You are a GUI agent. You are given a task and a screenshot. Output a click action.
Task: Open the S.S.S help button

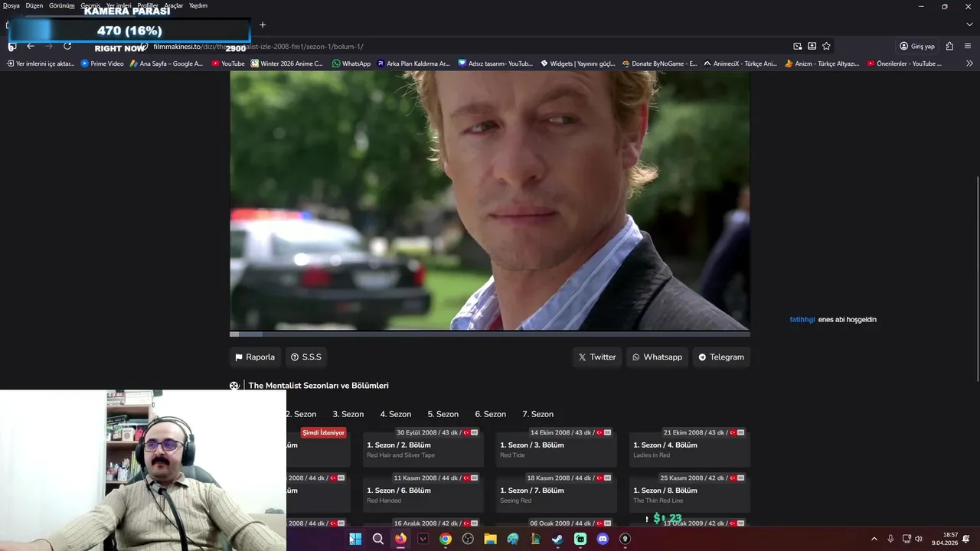[305, 357]
